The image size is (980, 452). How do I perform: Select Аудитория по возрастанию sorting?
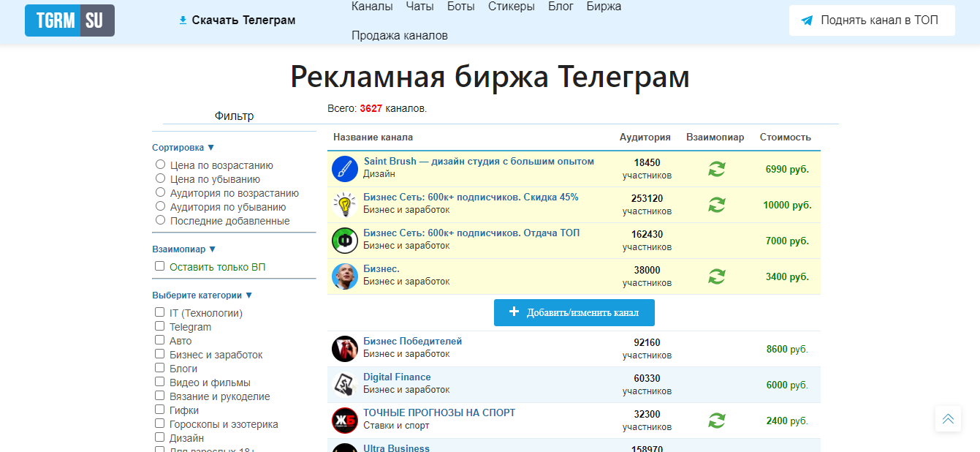pos(160,192)
